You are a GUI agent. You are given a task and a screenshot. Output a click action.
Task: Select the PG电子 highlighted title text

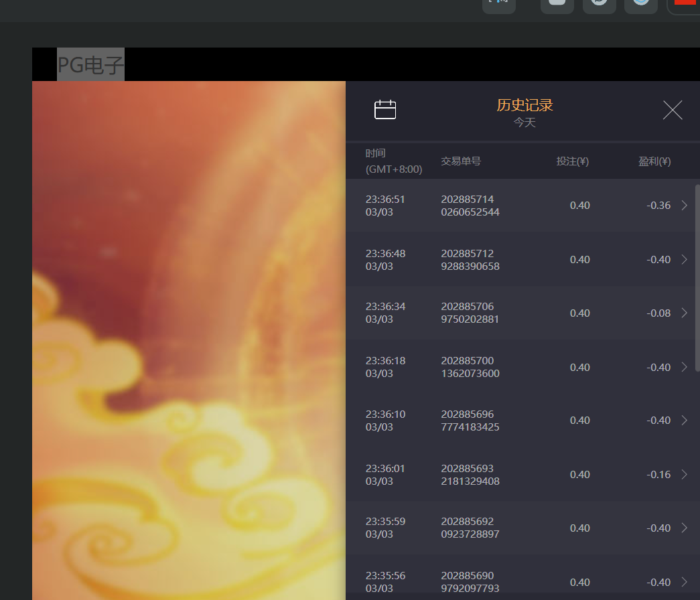[90, 65]
